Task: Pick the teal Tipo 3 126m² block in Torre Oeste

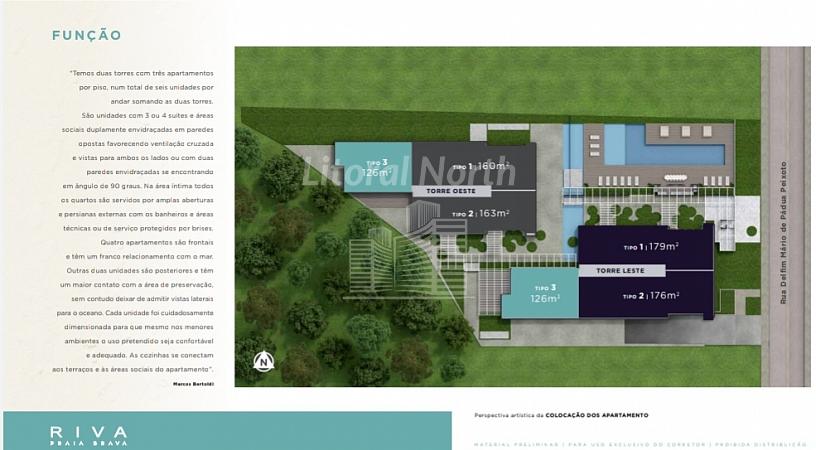Action: 373,166
